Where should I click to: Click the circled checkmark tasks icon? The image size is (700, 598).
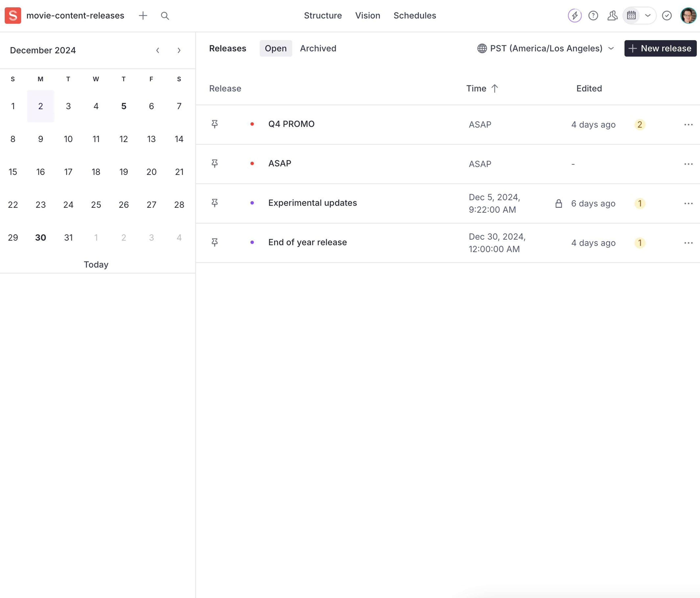tap(667, 15)
